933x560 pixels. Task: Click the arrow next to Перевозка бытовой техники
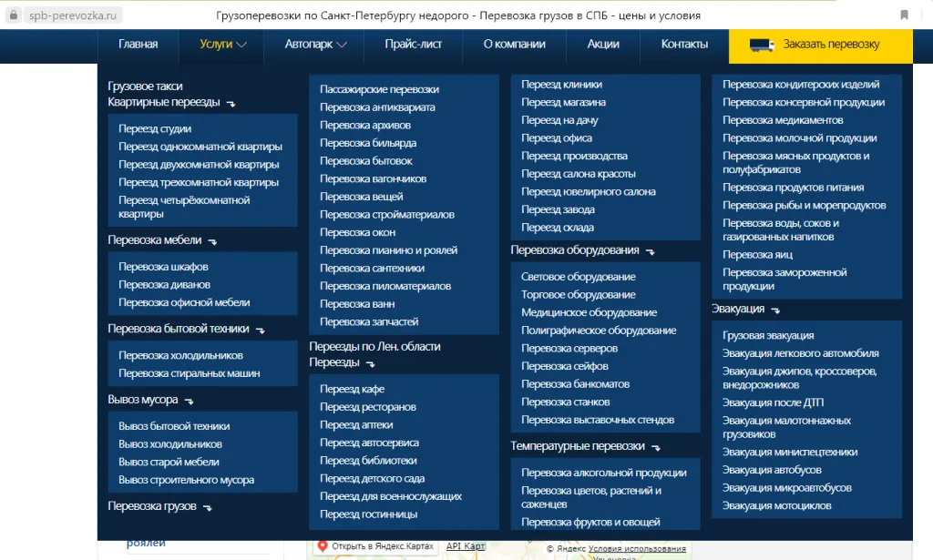click(x=260, y=331)
